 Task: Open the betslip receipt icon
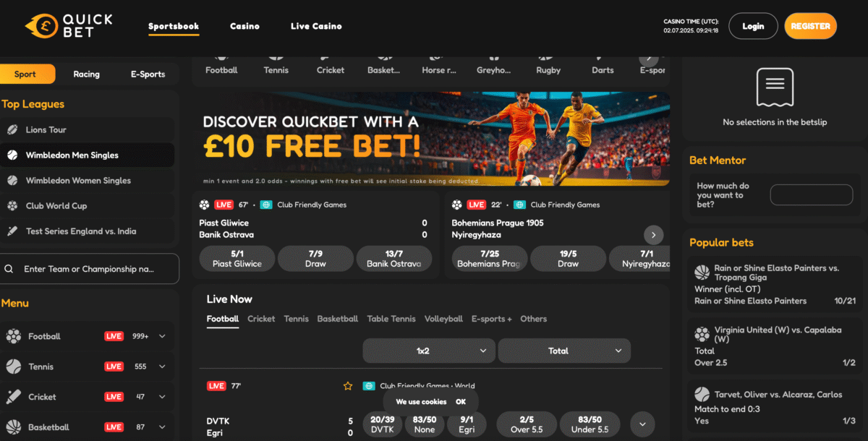tap(775, 87)
